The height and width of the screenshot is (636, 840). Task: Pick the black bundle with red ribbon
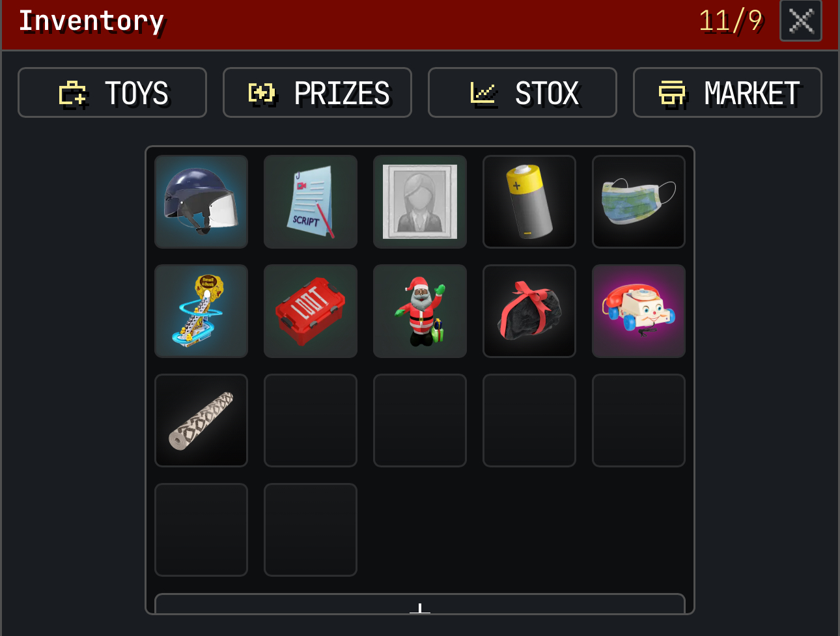pos(529,311)
